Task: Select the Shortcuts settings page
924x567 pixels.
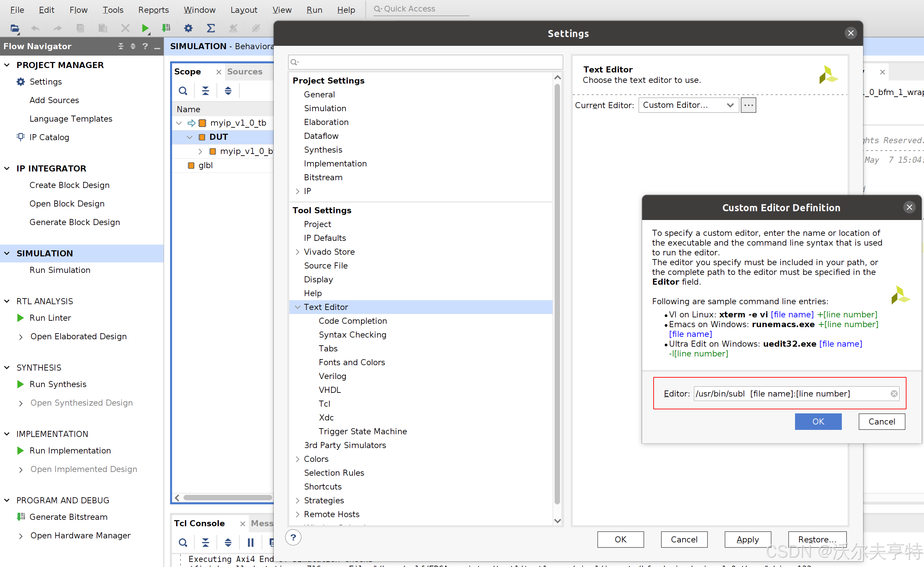Action: pos(323,486)
